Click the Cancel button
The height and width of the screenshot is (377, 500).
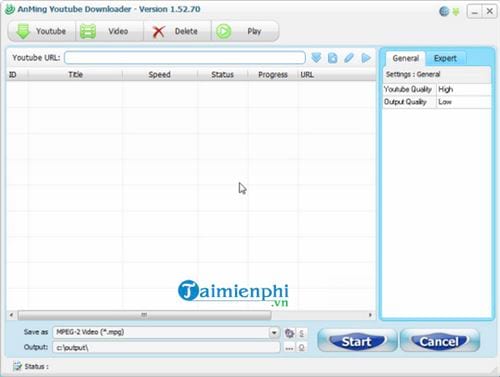(440, 341)
